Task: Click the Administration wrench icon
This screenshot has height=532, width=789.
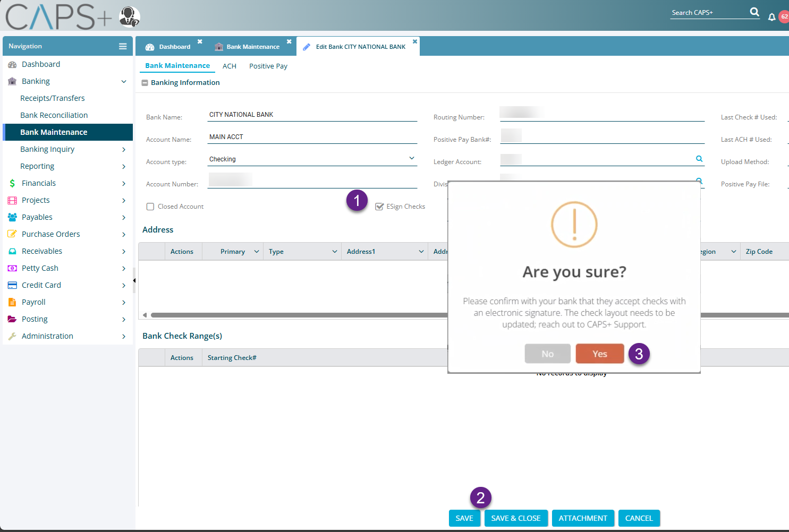Action: [x=12, y=336]
